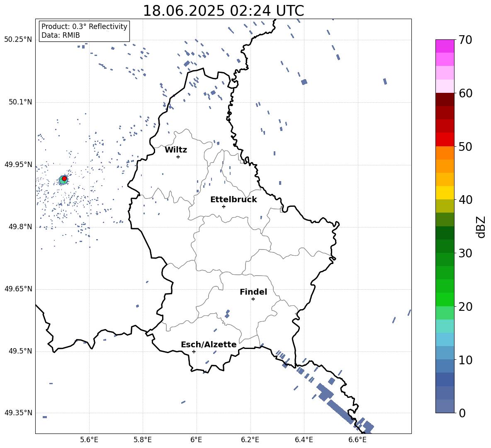Viewport: 491px width, 448px height.
Task: Click the olive colorbar swatch below 40
Action: click(x=445, y=206)
